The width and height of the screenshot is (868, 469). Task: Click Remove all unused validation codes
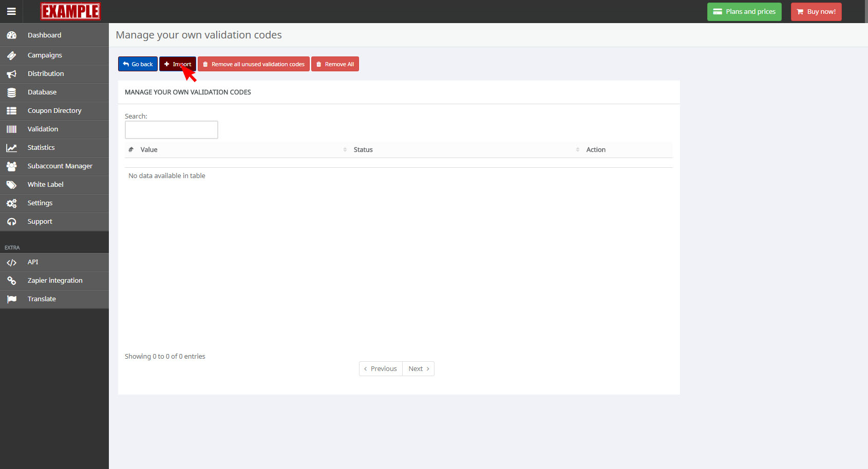point(254,64)
